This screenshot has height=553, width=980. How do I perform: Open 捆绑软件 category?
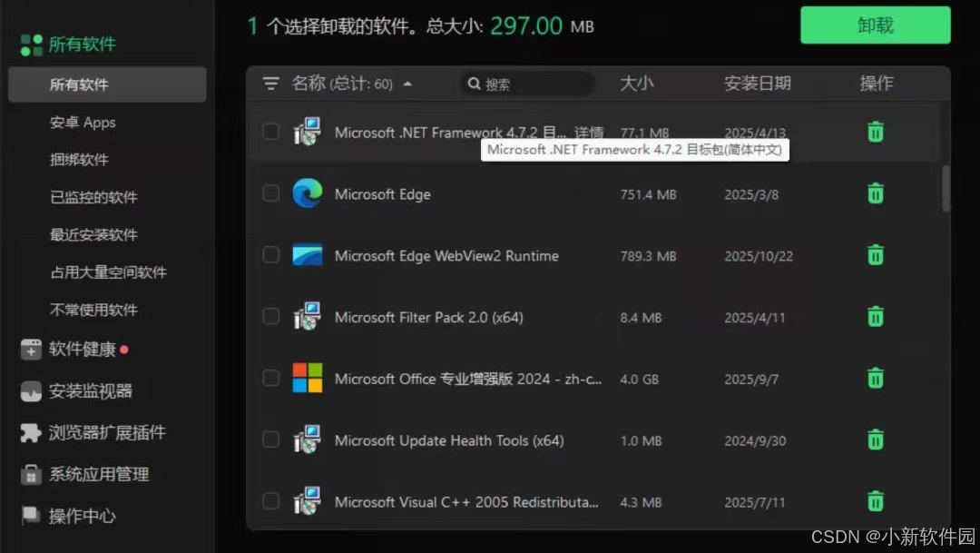click(x=79, y=160)
